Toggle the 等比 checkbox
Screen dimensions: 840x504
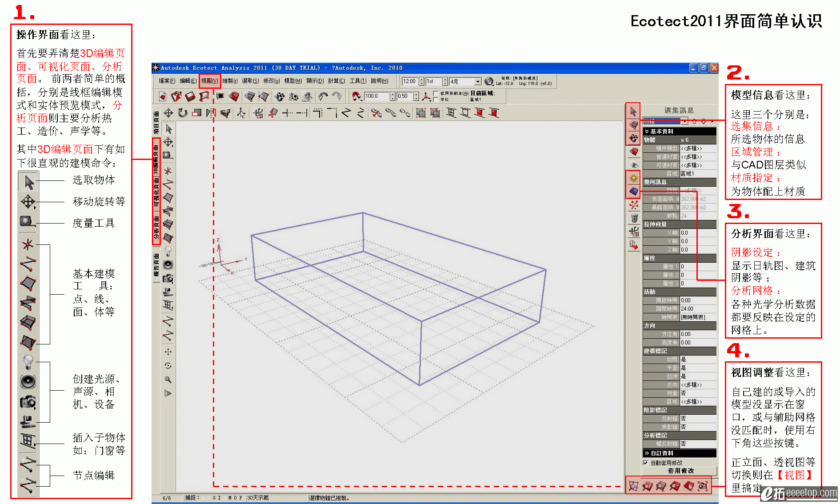436,100
